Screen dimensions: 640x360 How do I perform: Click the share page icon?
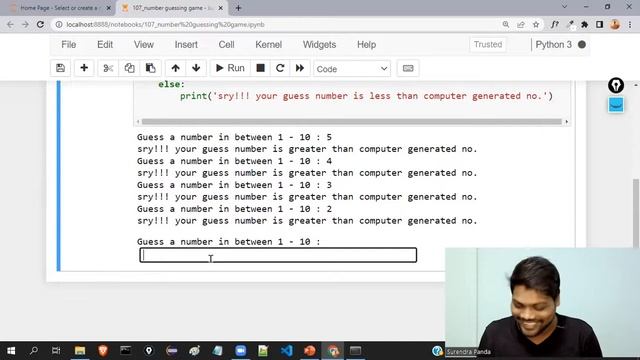[x=521, y=24]
